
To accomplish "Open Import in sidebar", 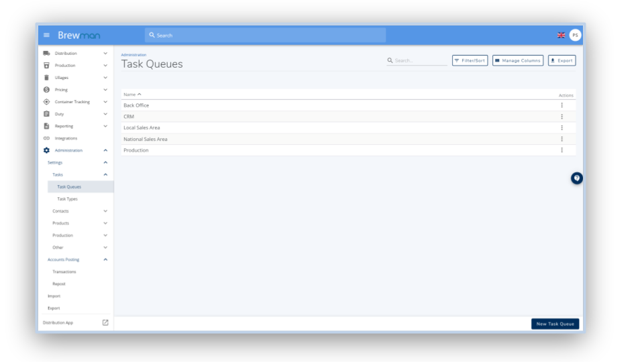I will pyautogui.click(x=54, y=296).
